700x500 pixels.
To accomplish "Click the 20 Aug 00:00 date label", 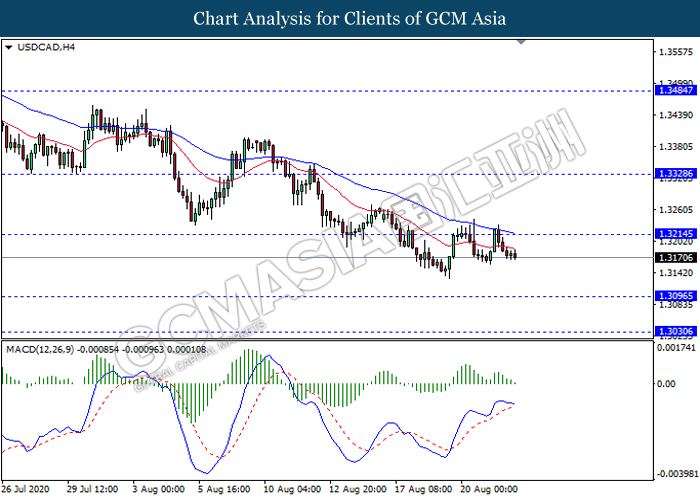I will click(489, 489).
